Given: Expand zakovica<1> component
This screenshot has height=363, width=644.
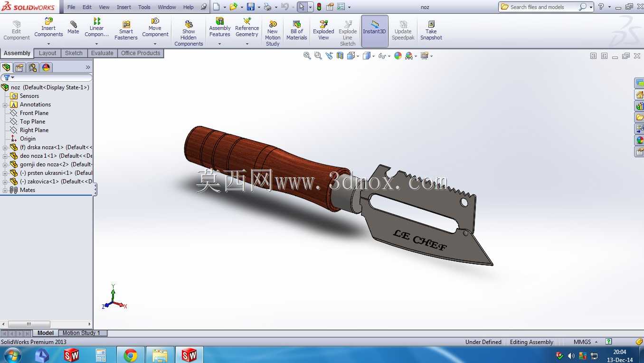Looking at the screenshot, I should [x=5, y=181].
